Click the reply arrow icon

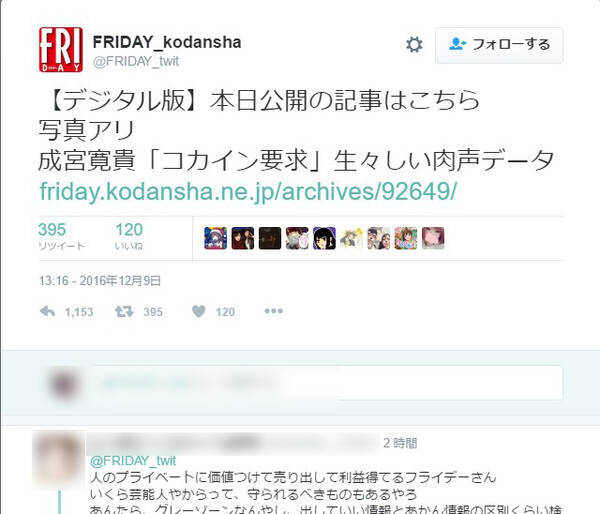pos(47,311)
